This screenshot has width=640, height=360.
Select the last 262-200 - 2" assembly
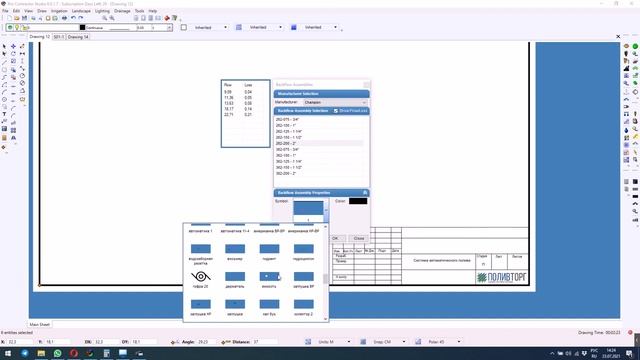tap(286, 173)
